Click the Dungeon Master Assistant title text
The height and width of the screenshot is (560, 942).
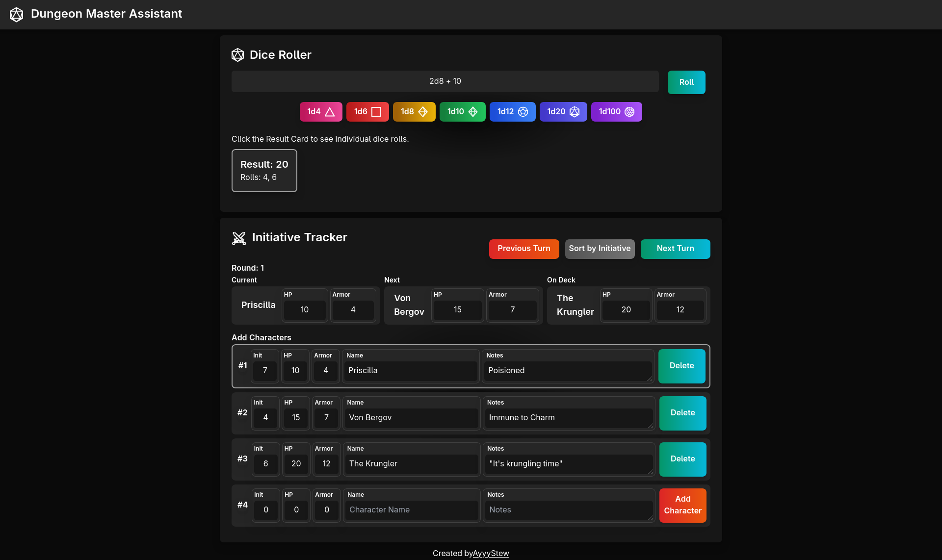pos(106,14)
